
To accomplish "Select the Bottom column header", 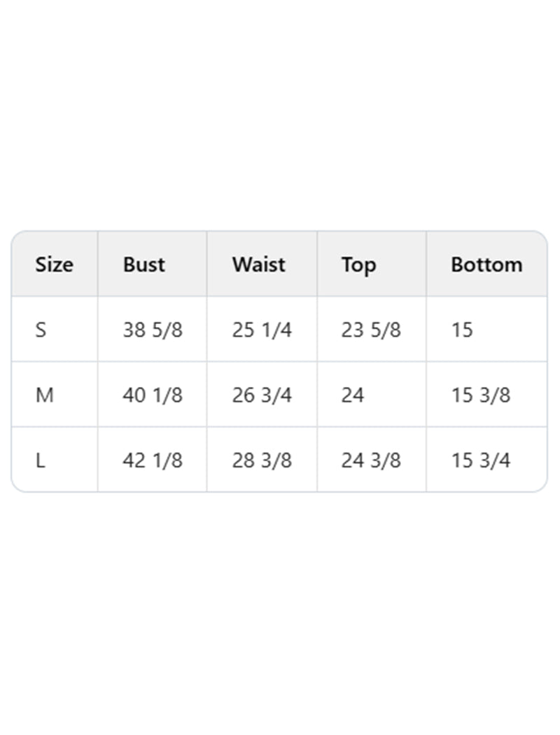I will coord(486,265).
